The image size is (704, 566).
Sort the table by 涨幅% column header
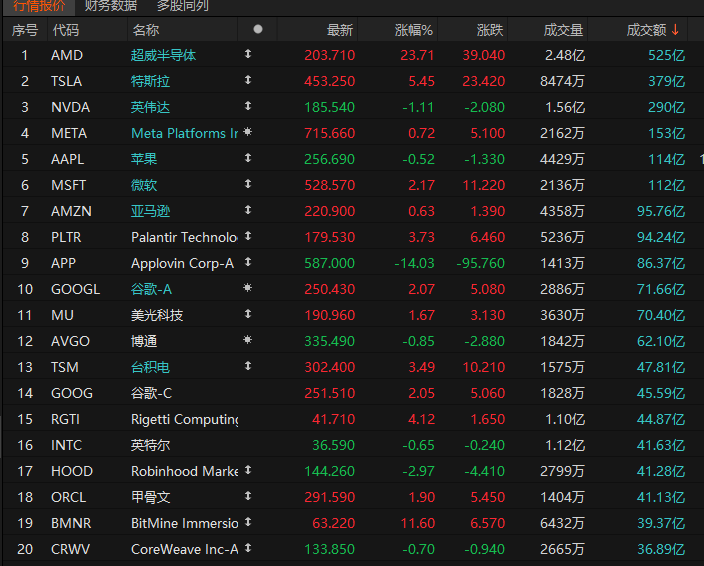[x=414, y=30]
